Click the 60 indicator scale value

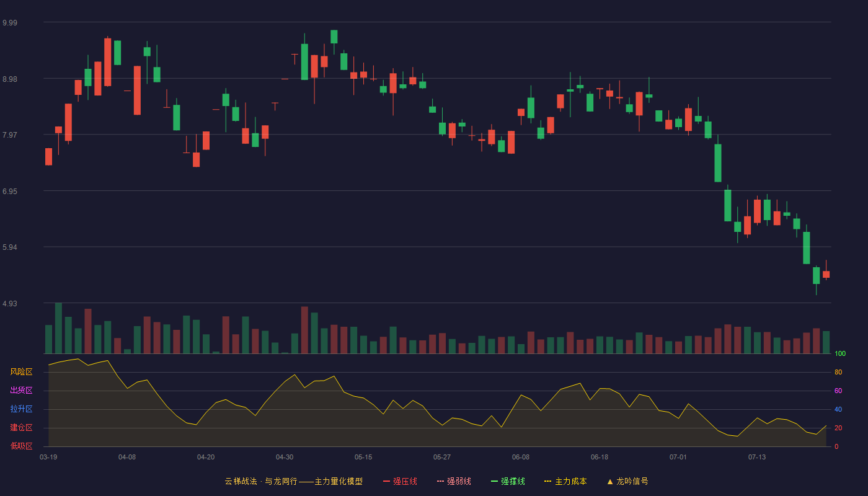tap(838, 391)
